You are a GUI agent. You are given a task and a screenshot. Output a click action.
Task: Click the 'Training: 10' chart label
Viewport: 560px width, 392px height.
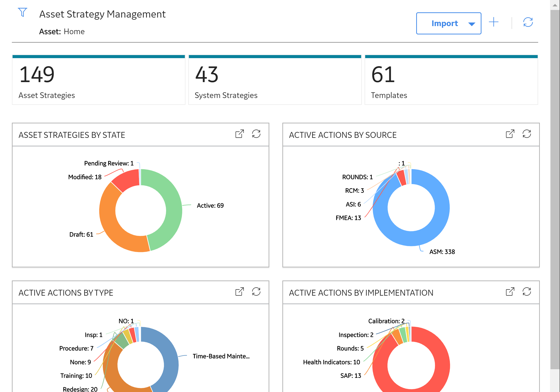pyautogui.click(x=76, y=376)
